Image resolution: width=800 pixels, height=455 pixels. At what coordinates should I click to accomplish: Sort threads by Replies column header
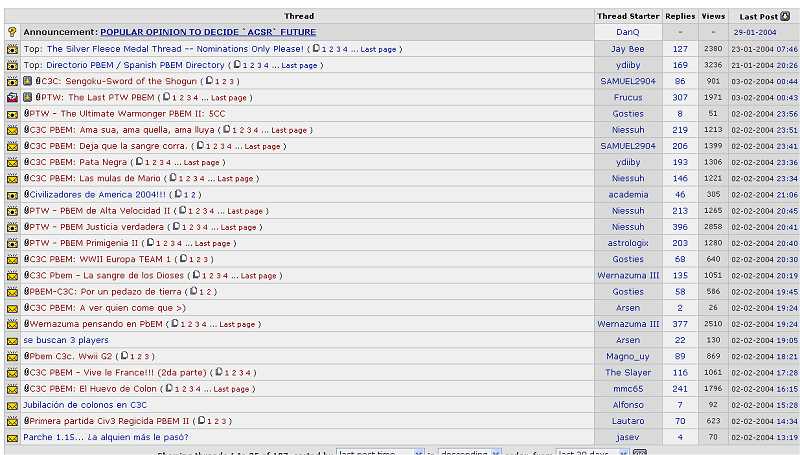click(680, 16)
